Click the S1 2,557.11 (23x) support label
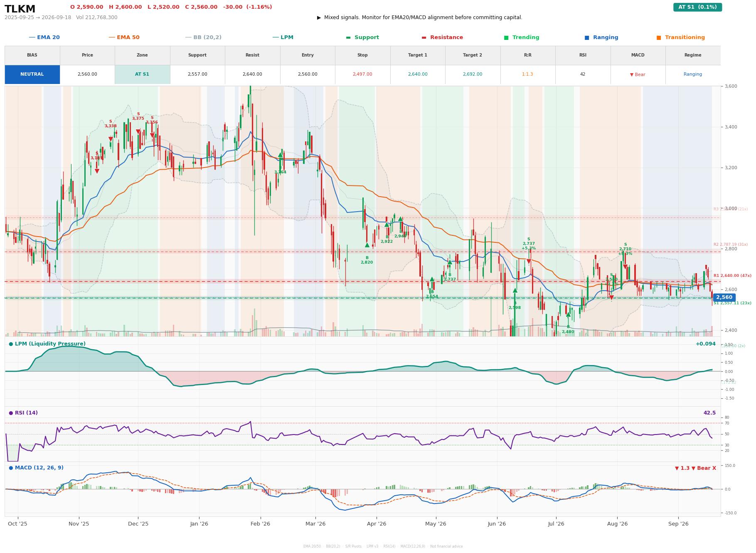The image size is (756, 553). click(732, 303)
